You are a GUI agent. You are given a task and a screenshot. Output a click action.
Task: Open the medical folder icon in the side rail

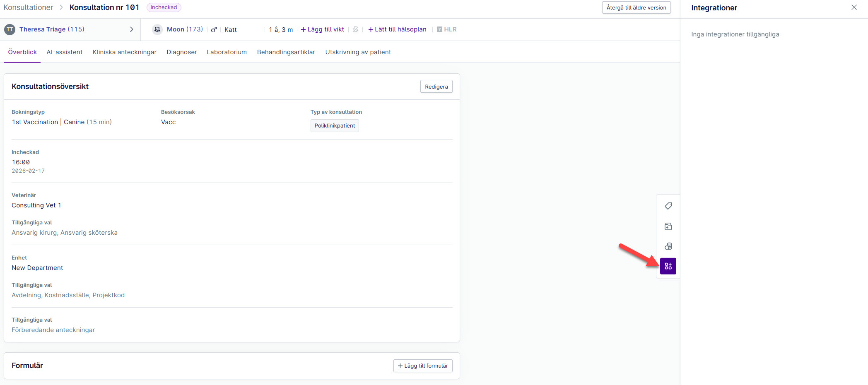pyautogui.click(x=668, y=226)
